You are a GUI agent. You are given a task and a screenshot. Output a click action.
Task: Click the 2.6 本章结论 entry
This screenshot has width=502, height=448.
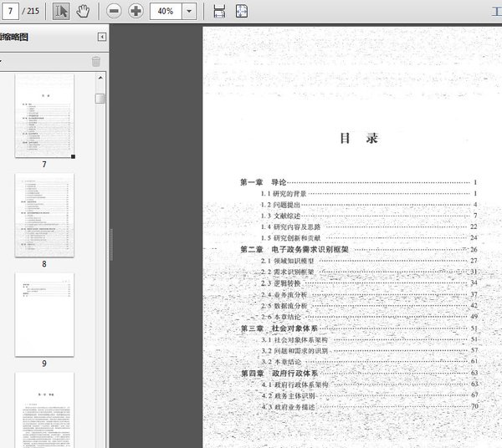pos(369,317)
